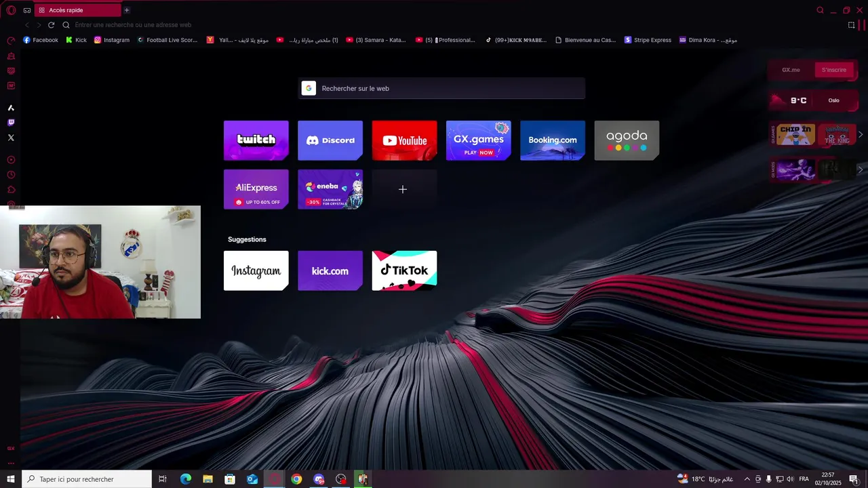868x488 pixels.
Task: Select the Accès rapide tab
Action: coord(78,10)
